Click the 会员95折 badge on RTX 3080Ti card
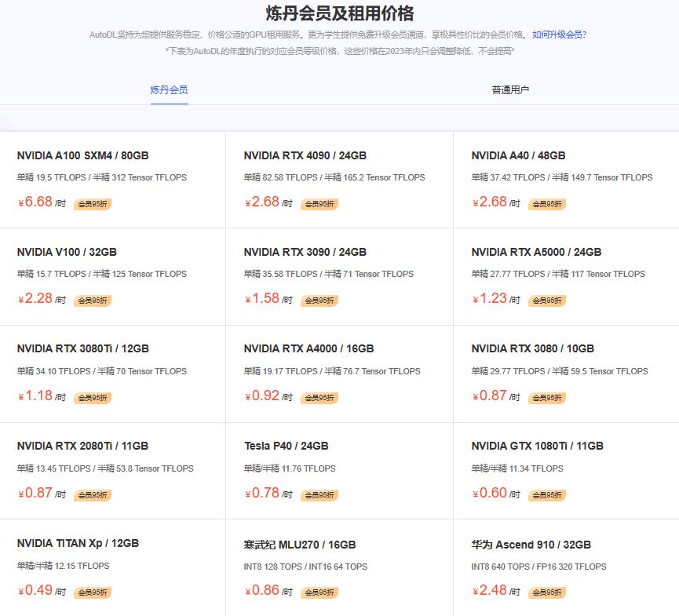The height and width of the screenshot is (616, 679). click(x=93, y=398)
